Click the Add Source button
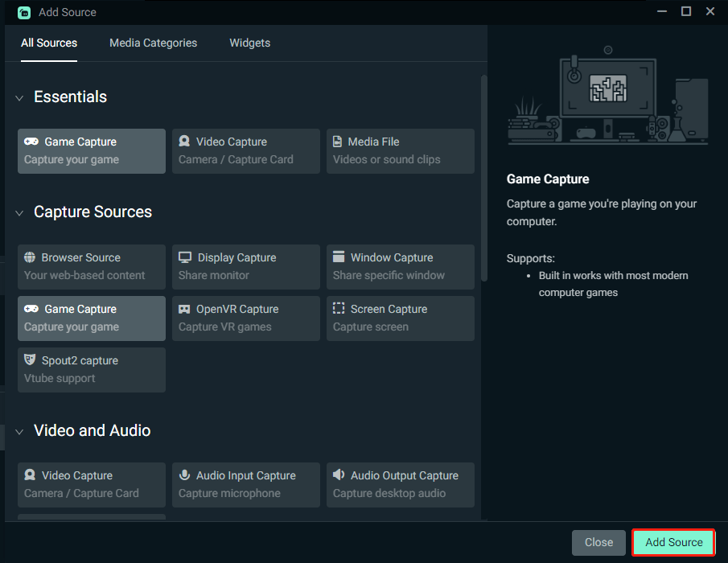Viewport: 728px width, 563px height. pos(673,542)
